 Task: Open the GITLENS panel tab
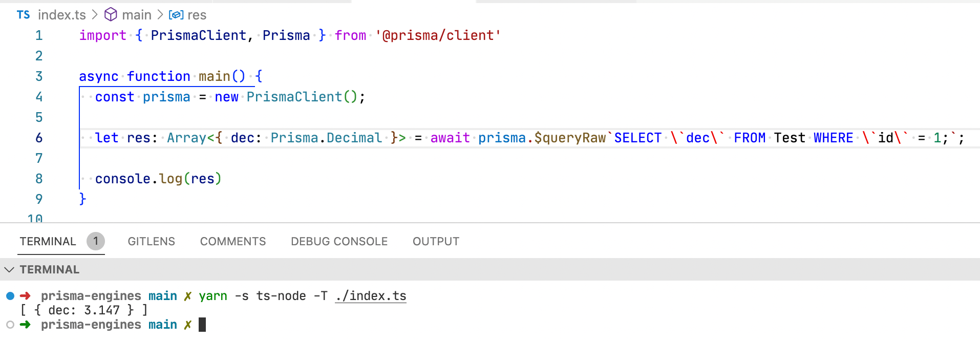(152, 241)
